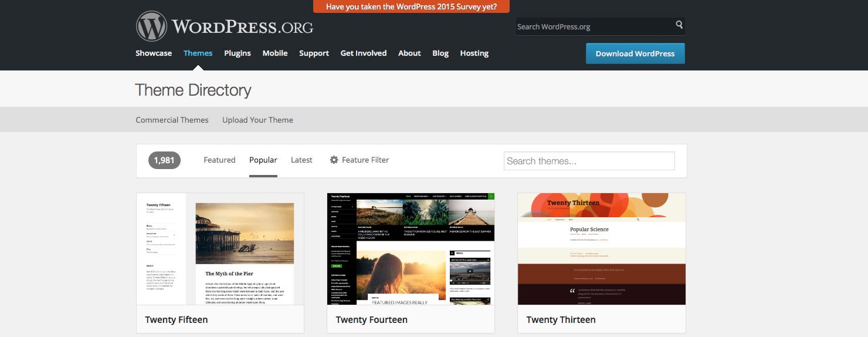Click the Search themes input field
This screenshot has height=337, width=868.
589,161
